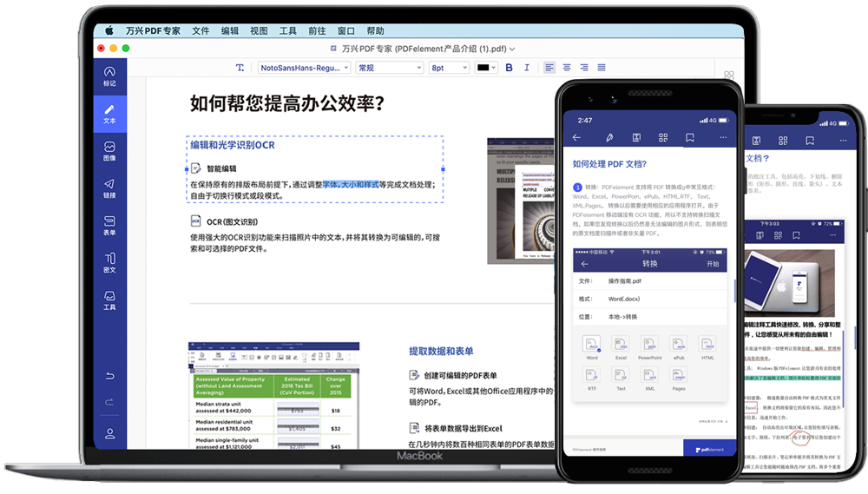Open the NotoSansHans-Regu font dropdown

click(304, 68)
